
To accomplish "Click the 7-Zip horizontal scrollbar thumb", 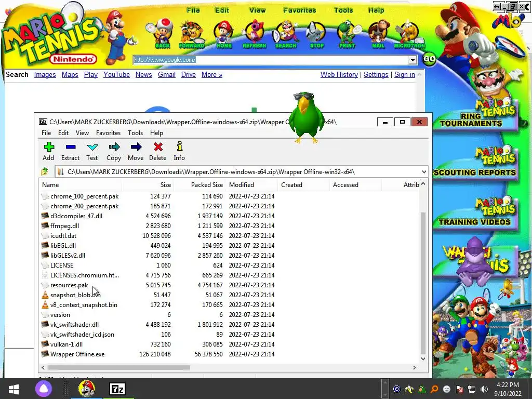I will pos(119,367).
